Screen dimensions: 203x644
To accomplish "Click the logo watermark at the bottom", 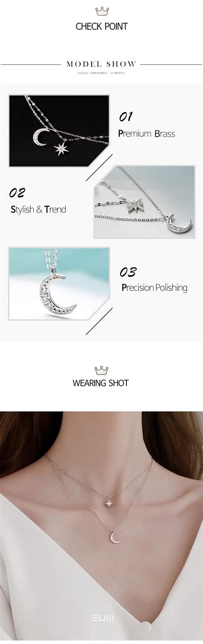I will [x=101, y=617].
